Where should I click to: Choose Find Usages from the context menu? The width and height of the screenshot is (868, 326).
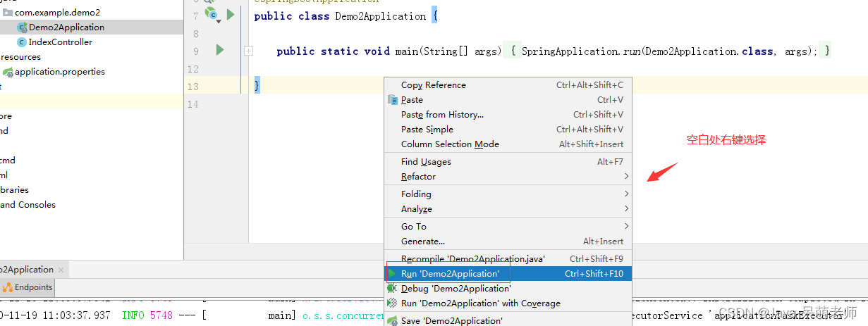(508, 161)
